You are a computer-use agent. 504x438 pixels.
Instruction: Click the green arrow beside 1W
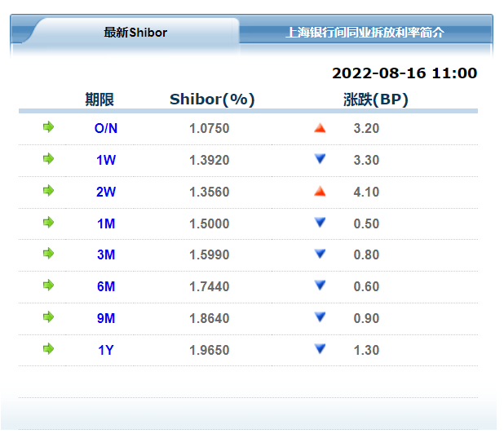(x=48, y=159)
